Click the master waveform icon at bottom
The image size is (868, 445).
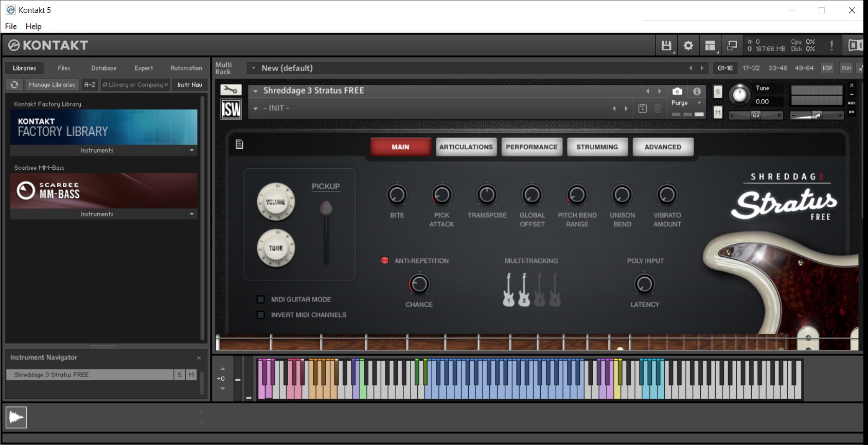pyautogui.click(x=16, y=417)
